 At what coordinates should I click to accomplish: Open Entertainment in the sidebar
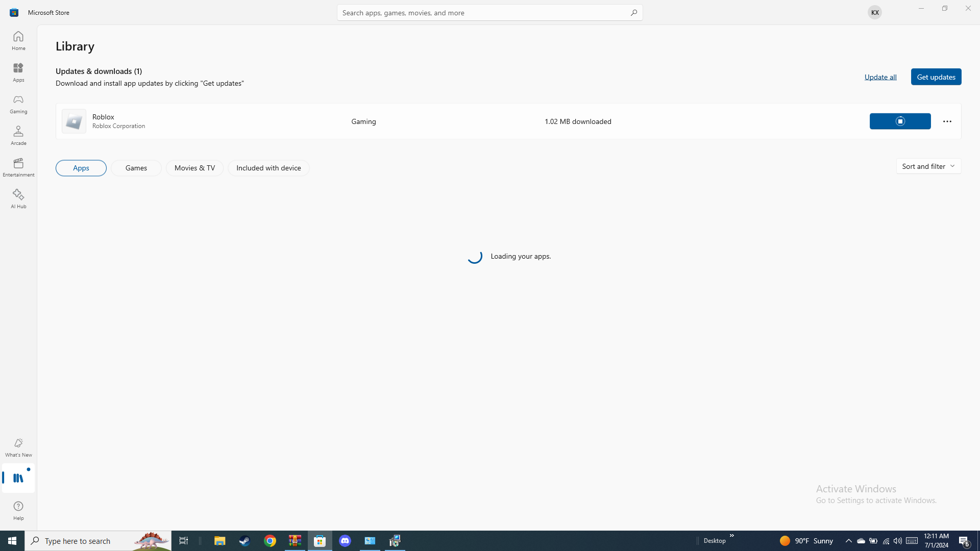click(x=18, y=167)
